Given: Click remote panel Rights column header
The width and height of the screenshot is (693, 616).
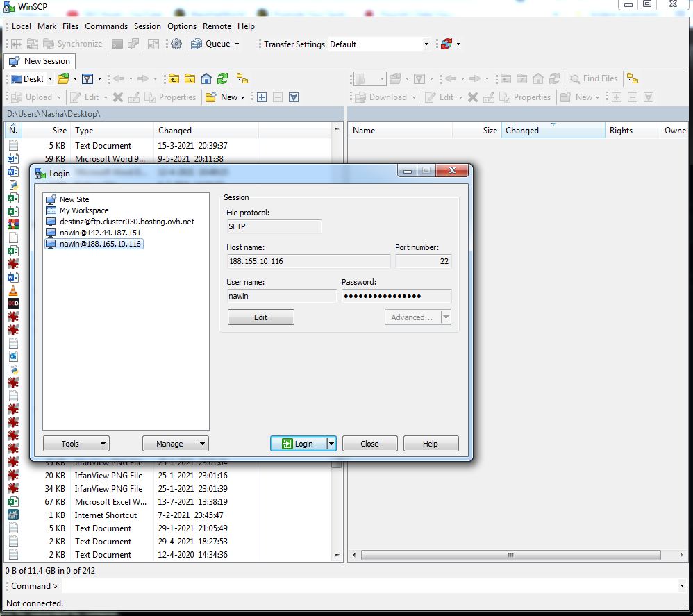Looking at the screenshot, I should click(x=632, y=131).
